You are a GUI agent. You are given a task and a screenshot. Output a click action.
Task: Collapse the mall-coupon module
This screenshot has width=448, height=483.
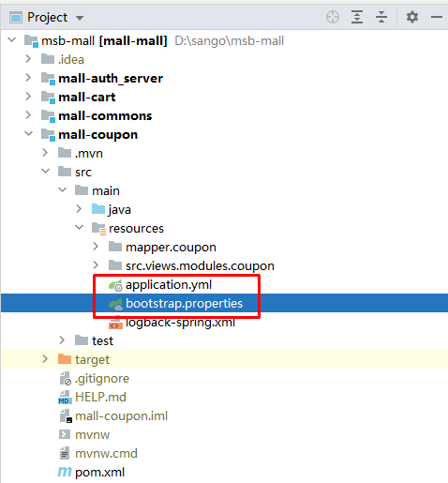(x=28, y=133)
